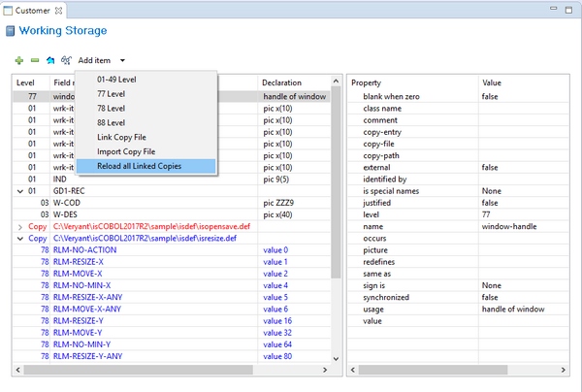The height and width of the screenshot is (392, 582).
Task: Close the Customer editor tab
Action: click(x=57, y=9)
